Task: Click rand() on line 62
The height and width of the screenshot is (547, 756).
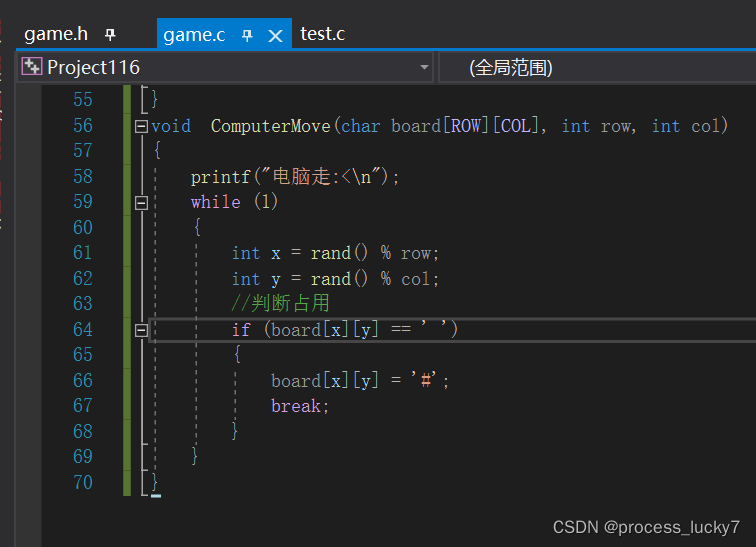Action: (x=339, y=279)
